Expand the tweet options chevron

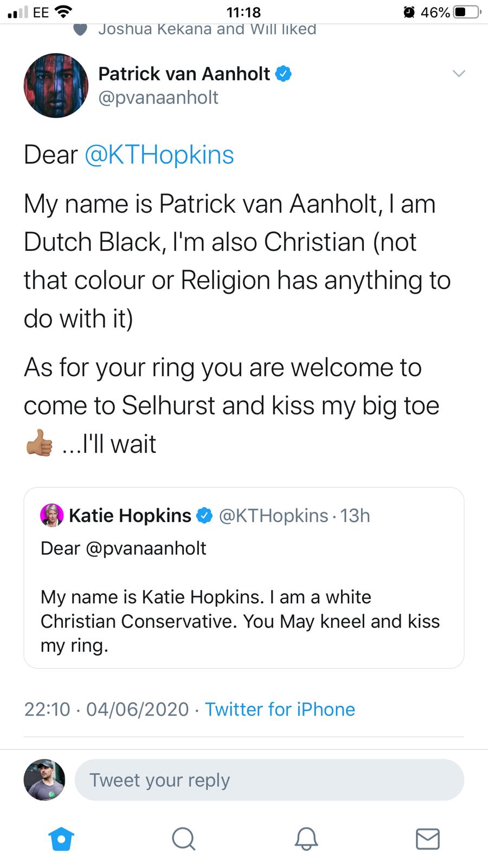pos(459,74)
